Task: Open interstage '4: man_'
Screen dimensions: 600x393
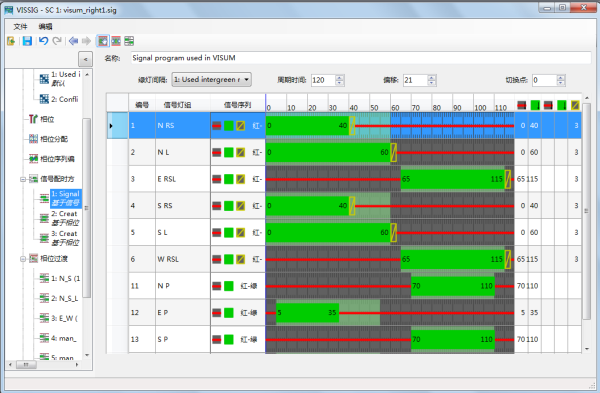Action: [x=59, y=338]
